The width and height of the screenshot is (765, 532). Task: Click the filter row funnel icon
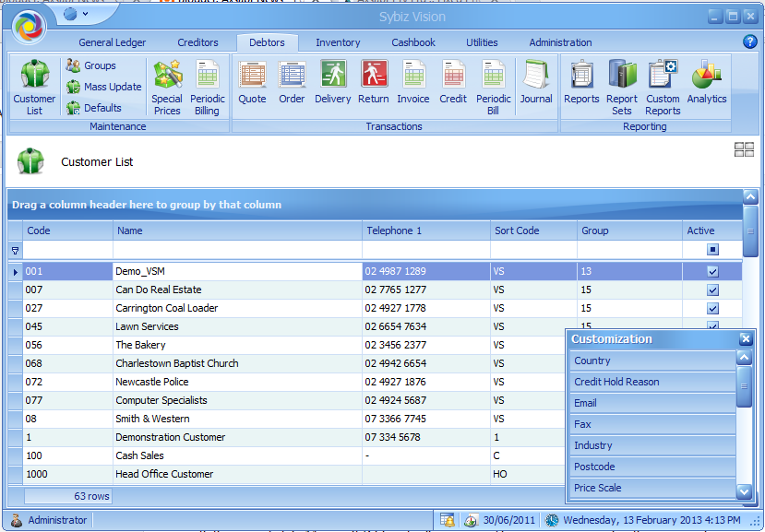[x=15, y=251]
